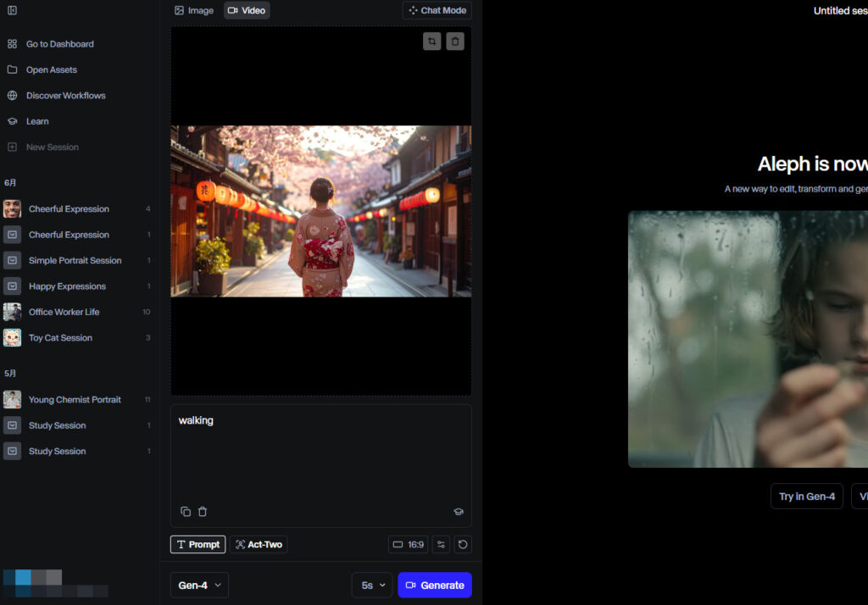Switch to Video mode
The height and width of the screenshot is (605, 868).
[247, 10]
